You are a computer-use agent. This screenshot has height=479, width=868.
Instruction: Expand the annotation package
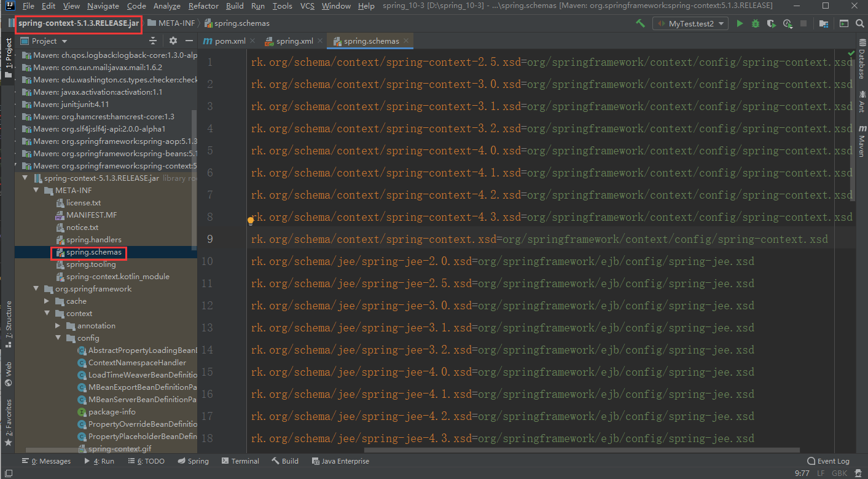click(58, 326)
